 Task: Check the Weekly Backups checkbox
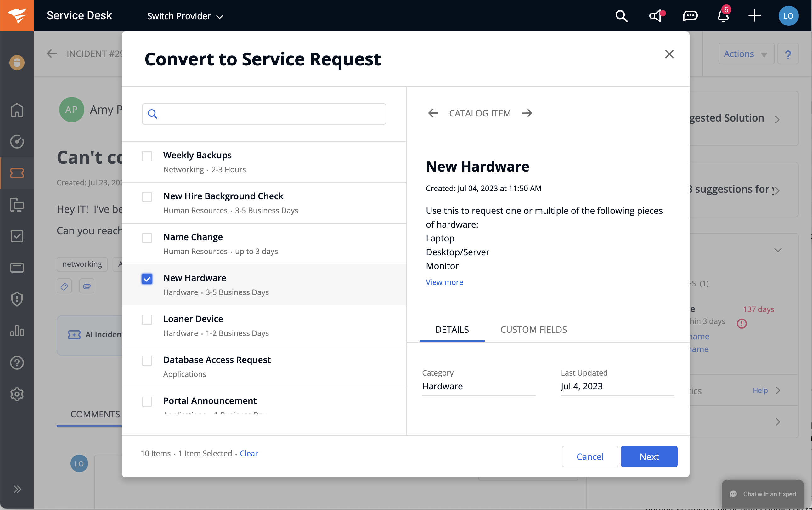point(147,156)
